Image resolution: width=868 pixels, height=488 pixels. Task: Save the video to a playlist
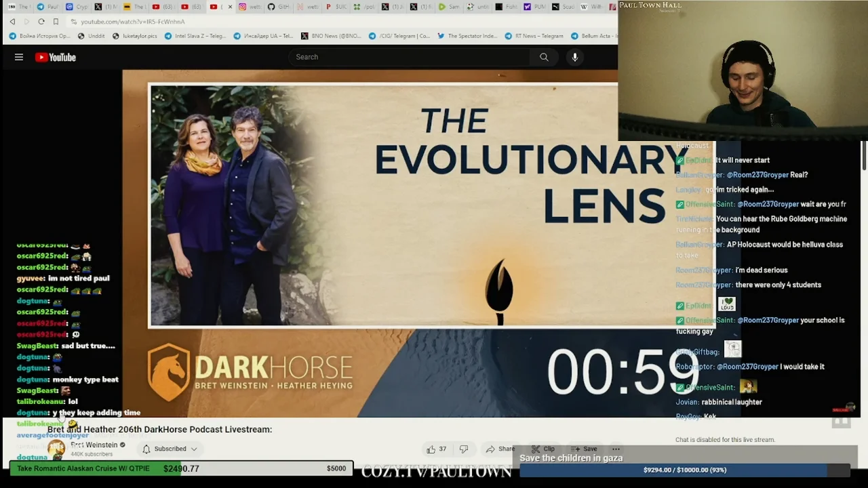(x=584, y=449)
